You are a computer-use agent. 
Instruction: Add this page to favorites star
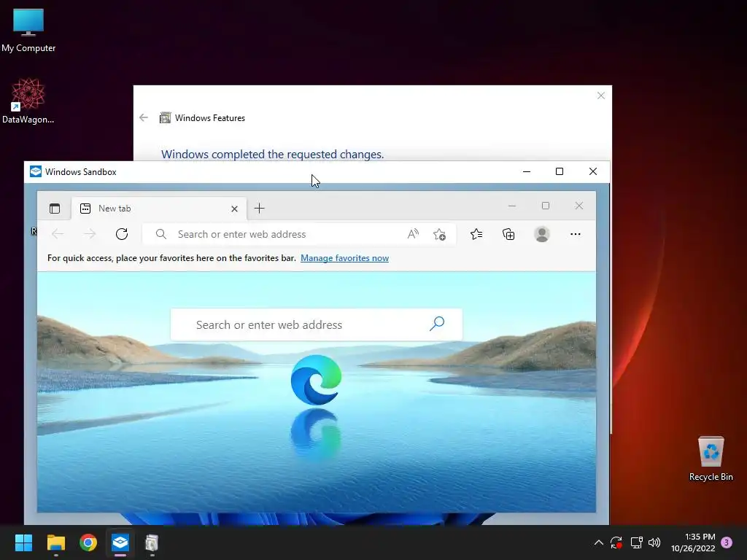tap(439, 234)
